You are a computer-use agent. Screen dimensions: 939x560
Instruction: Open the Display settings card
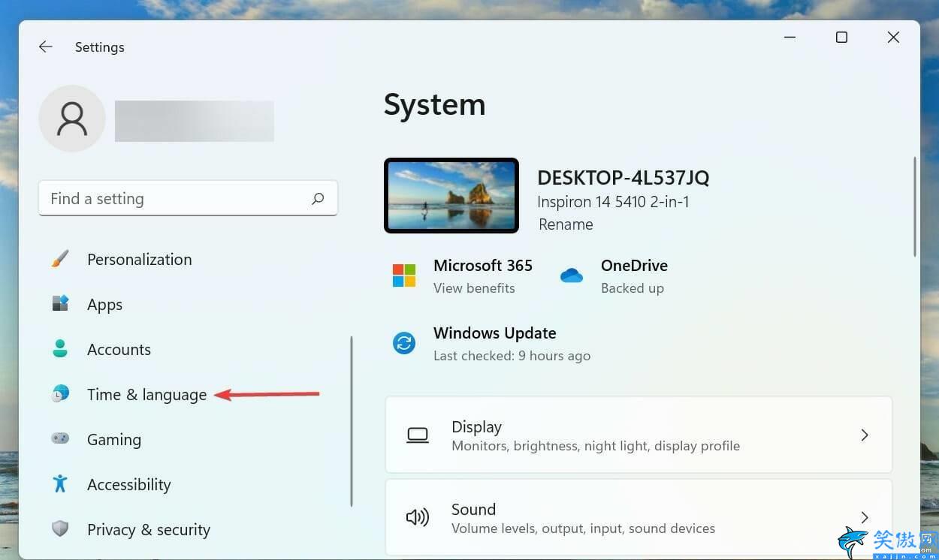[639, 435]
